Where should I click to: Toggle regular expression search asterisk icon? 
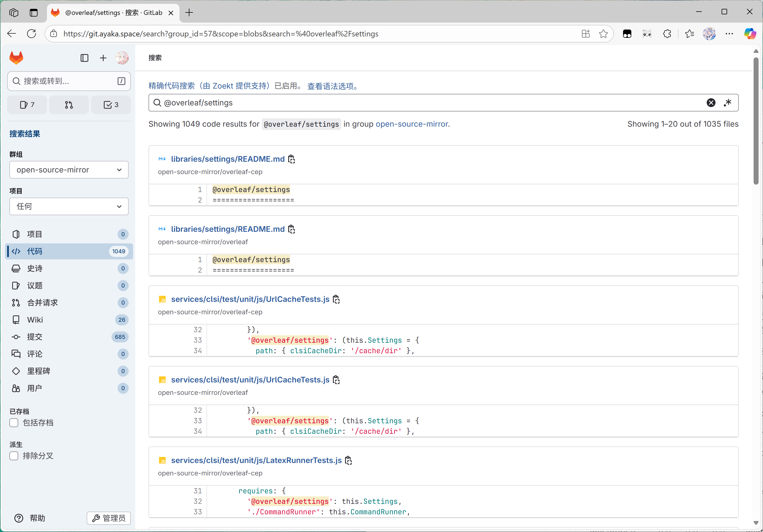[x=728, y=103]
